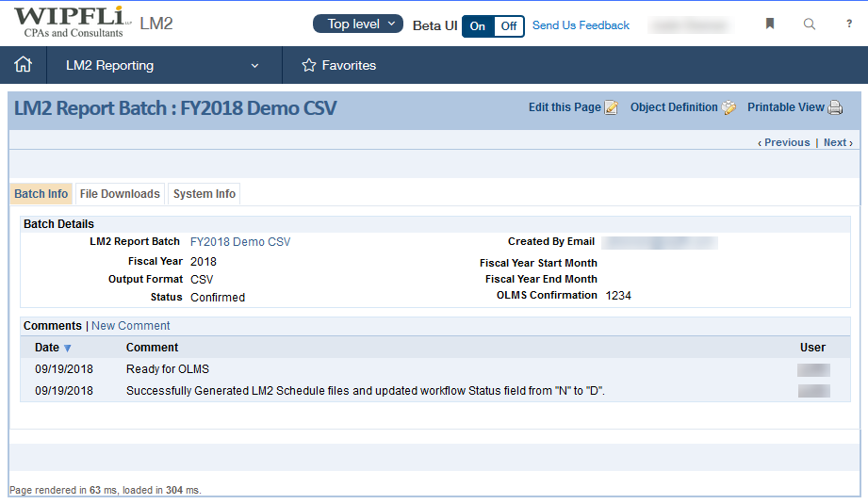The image size is (868, 504).
Task: Click the bookmark icon in header
Action: [770, 24]
